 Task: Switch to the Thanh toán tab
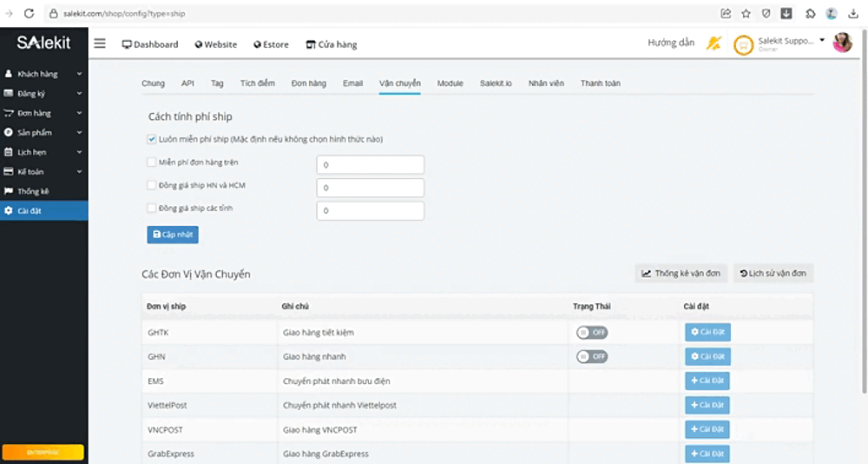click(600, 83)
